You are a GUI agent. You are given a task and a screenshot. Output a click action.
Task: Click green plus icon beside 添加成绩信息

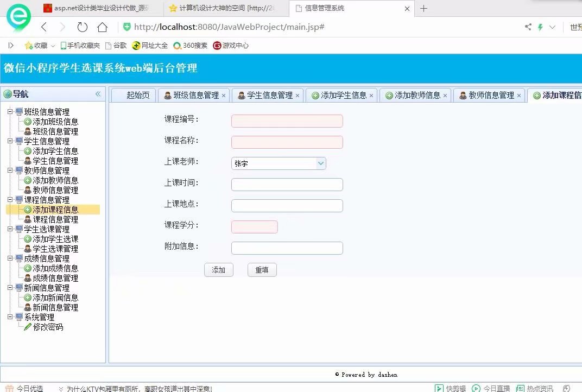coord(28,268)
